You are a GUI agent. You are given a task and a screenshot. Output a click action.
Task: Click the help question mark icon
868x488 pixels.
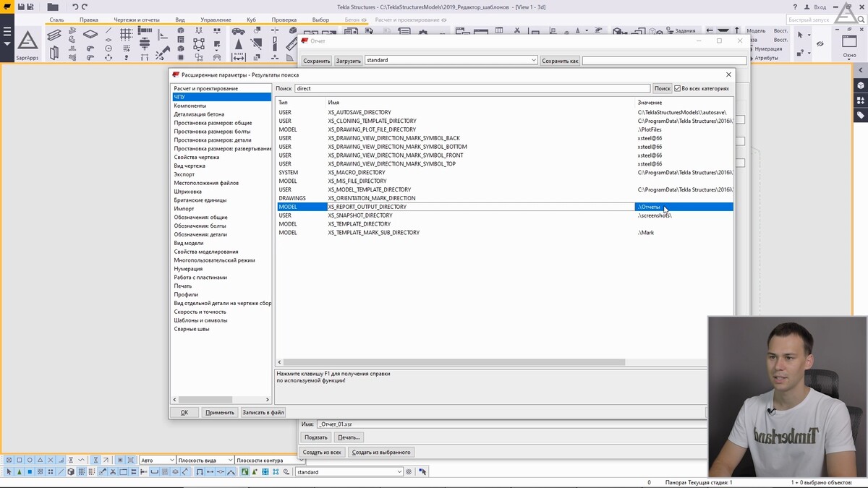point(795,7)
